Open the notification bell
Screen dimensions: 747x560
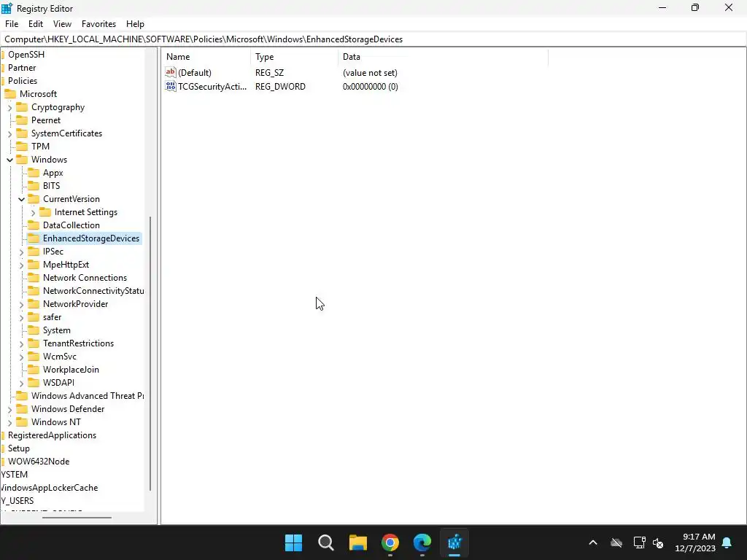[x=727, y=542]
